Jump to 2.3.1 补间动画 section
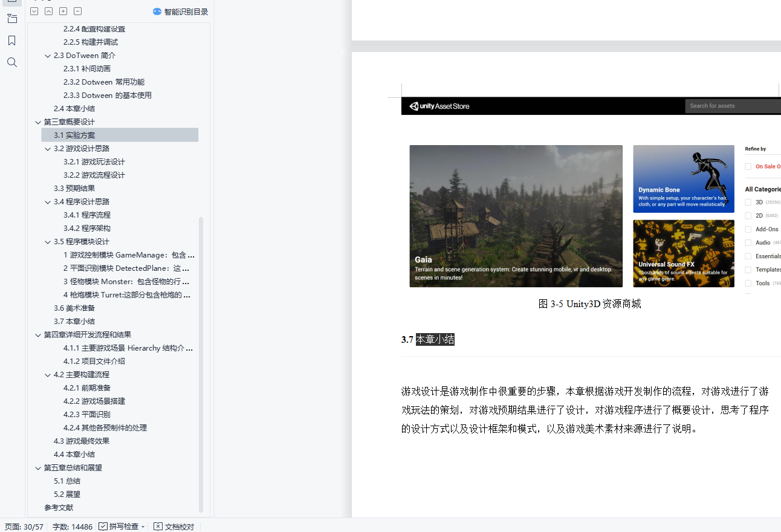781x532 pixels. pos(87,69)
